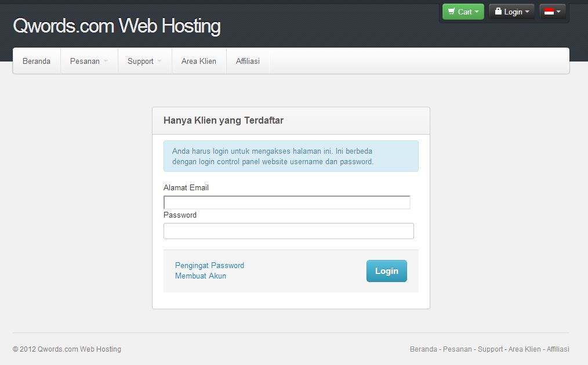
Task: Open Area Klien in navigation bar
Action: tap(199, 61)
